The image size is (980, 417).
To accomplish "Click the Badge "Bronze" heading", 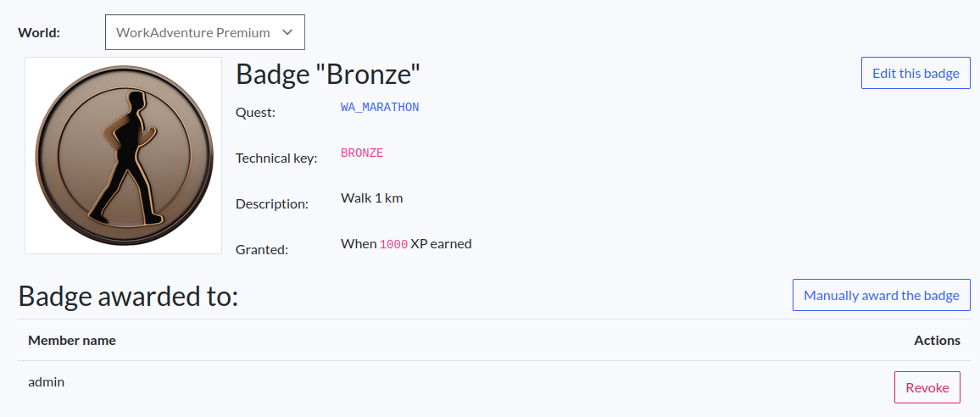I will pos(328,75).
